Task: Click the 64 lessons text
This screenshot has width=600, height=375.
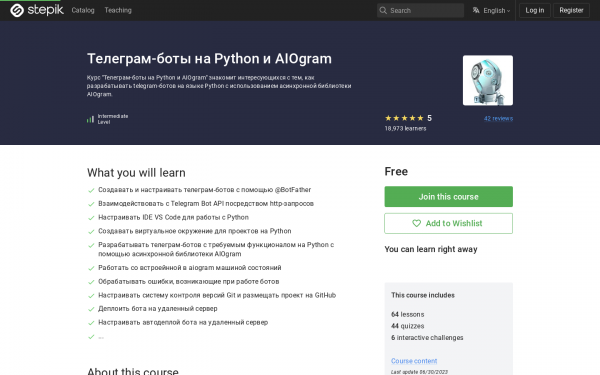Action: point(408,315)
